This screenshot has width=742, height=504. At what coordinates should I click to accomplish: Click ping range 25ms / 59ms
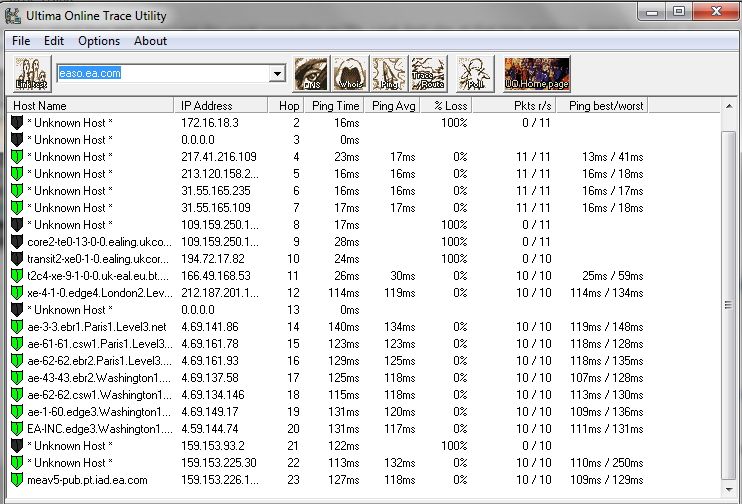pyautogui.click(x=612, y=276)
